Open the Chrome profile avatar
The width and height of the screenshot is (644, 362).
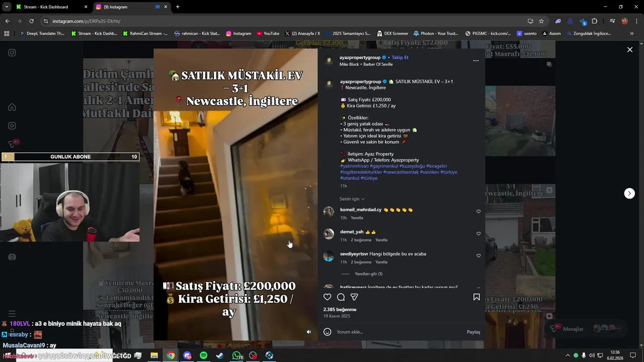click(624, 21)
